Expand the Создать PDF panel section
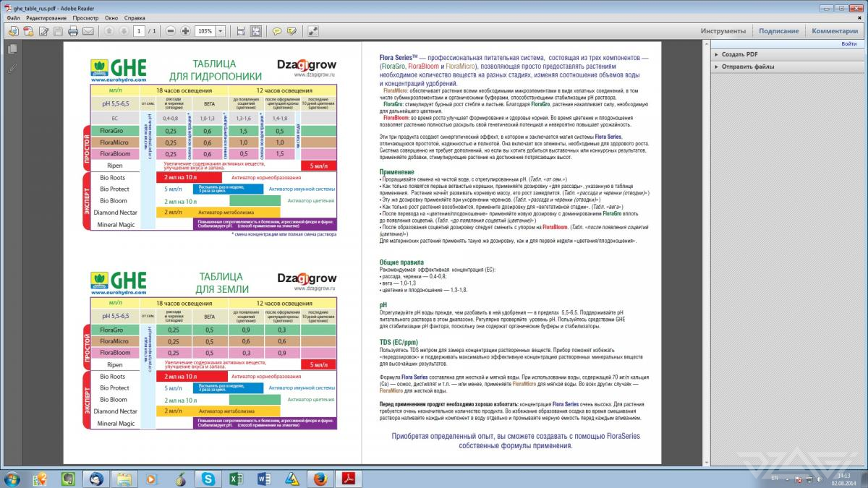This screenshot has width=868, height=488. pos(786,54)
